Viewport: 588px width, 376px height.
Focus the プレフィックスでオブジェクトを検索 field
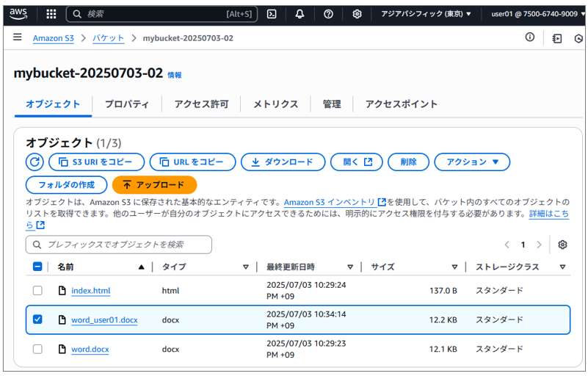coord(118,245)
